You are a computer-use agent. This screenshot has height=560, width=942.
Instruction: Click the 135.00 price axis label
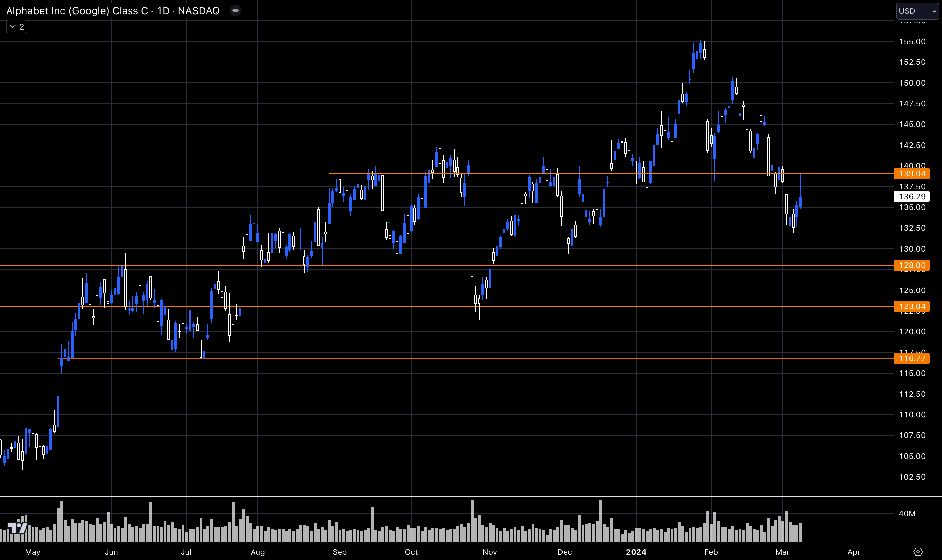(912, 207)
